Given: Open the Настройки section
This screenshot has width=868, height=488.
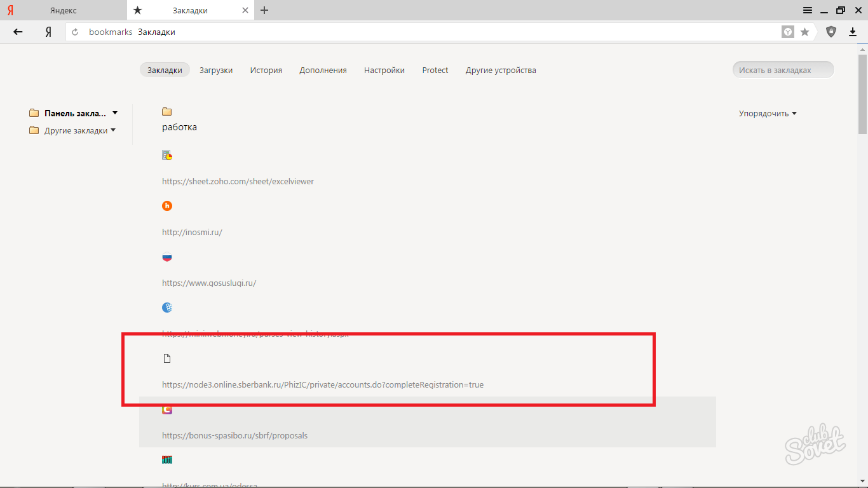Looking at the screenshot, I should pyautogui.click(x=384, y=71).
